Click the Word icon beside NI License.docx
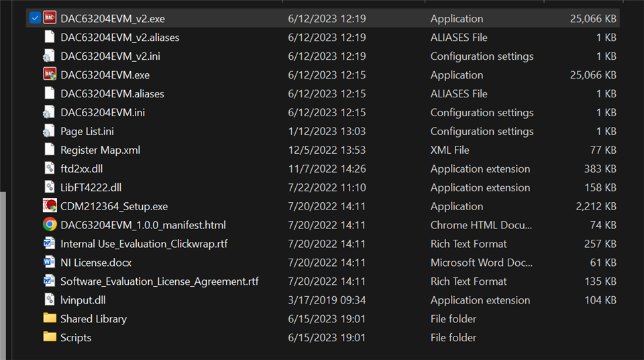 tap(50, 263)
